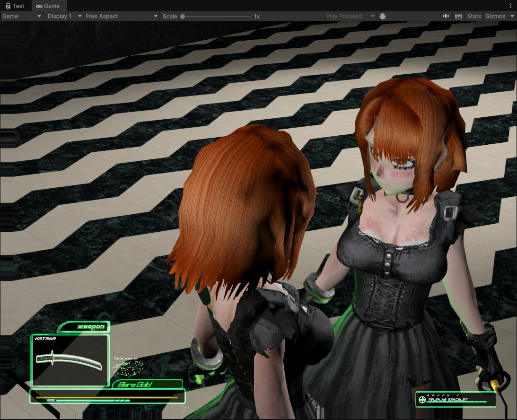Image resolution: width=517 pixels, height=420 pixels.
Task: Open the Free Aspect resolution dropdown
Action: coord(121,16)
